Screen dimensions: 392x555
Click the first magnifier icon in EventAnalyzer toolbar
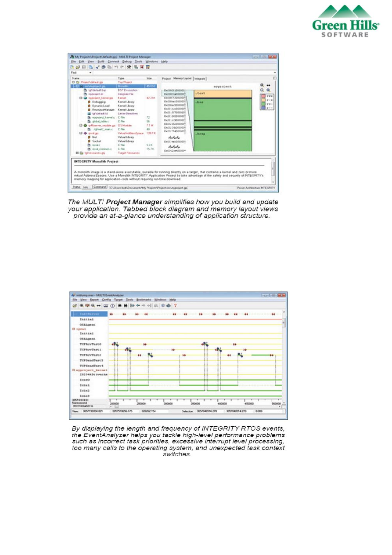pos(82,305)
